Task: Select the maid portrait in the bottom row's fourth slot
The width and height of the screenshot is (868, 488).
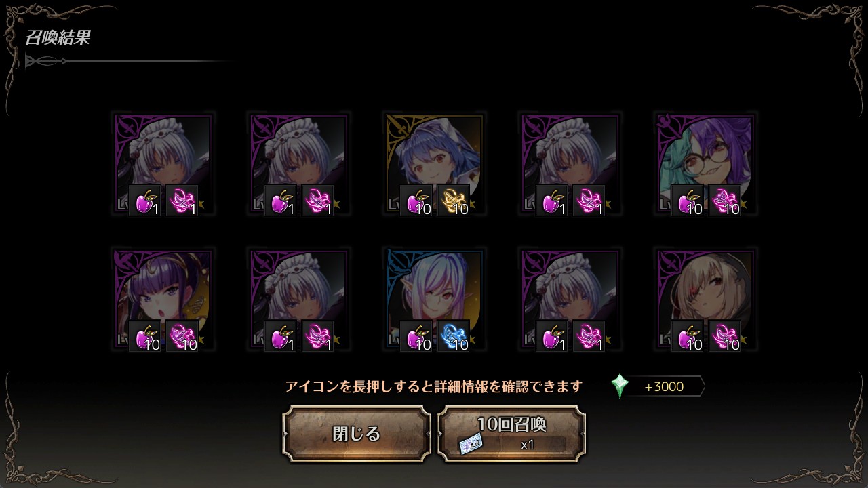Action: point(570,300)
